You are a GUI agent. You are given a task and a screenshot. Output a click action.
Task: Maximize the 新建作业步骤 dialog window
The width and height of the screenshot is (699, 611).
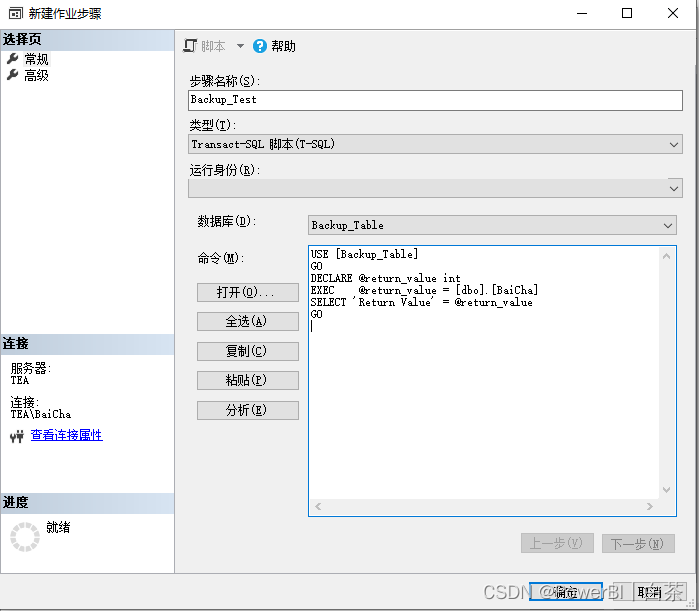pyautogui.click(x=627, y=13)
